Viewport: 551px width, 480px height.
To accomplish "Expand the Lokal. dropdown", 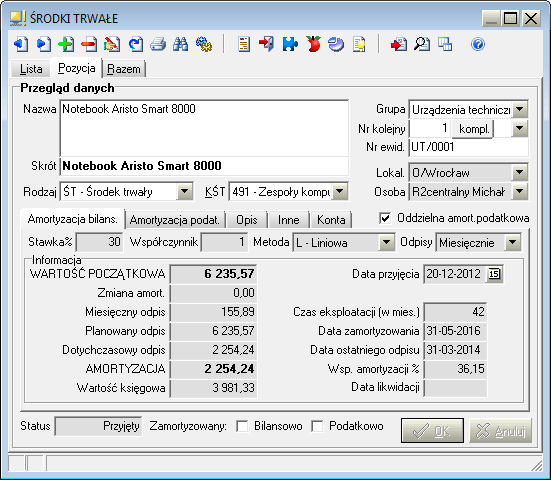I will [x=520, y=173].
